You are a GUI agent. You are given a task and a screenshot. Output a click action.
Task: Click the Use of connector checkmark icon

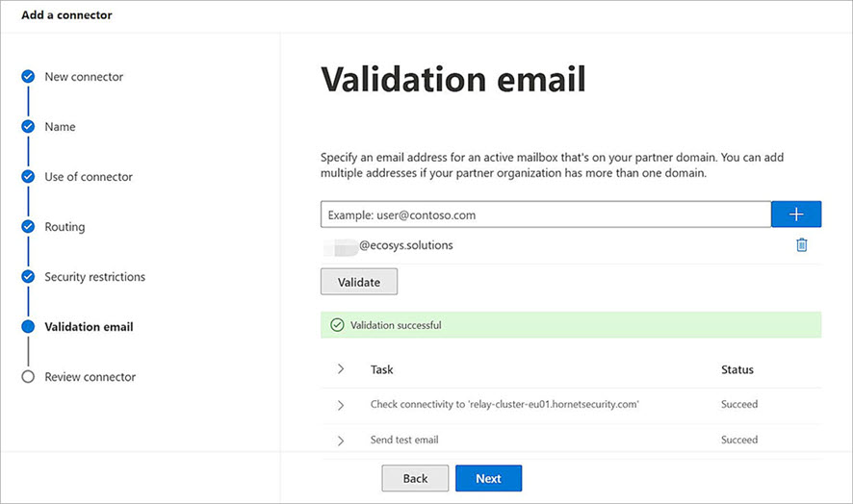[28, 177]
